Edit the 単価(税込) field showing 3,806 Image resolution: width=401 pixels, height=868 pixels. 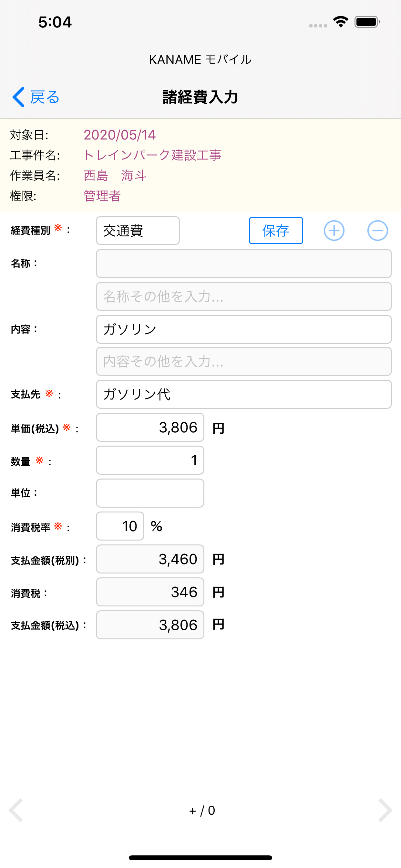150,427
